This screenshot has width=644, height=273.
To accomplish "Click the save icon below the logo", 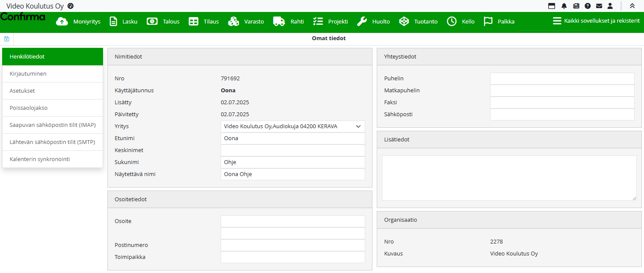I will 6,39.
